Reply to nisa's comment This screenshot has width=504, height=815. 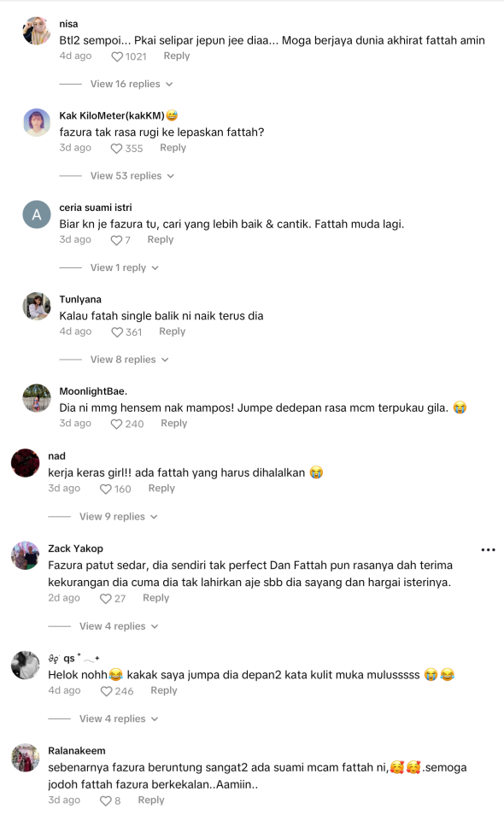[x=177, y=56]
